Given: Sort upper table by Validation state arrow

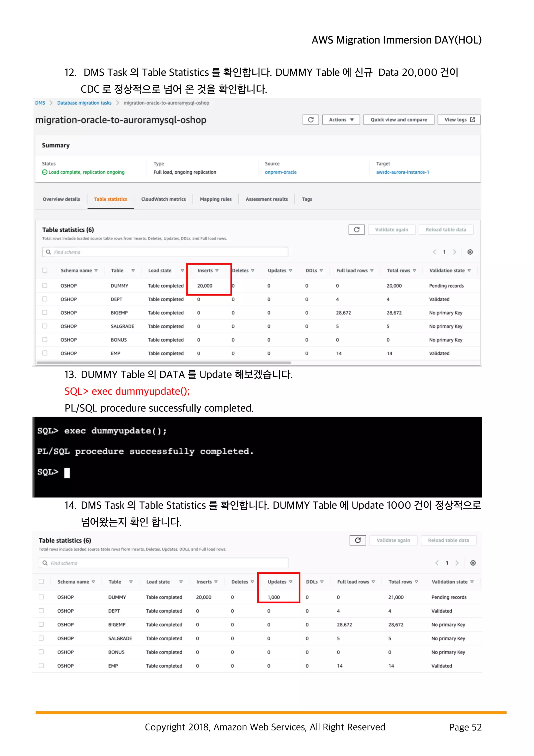Looking at the screenshot, I should (469, 271).
